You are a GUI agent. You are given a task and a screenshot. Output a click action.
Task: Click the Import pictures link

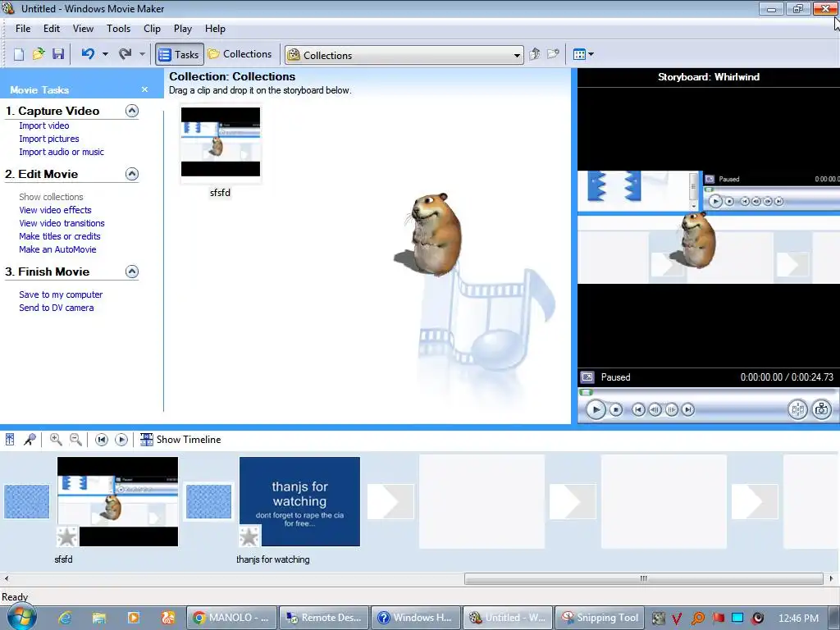pos(48,139)
